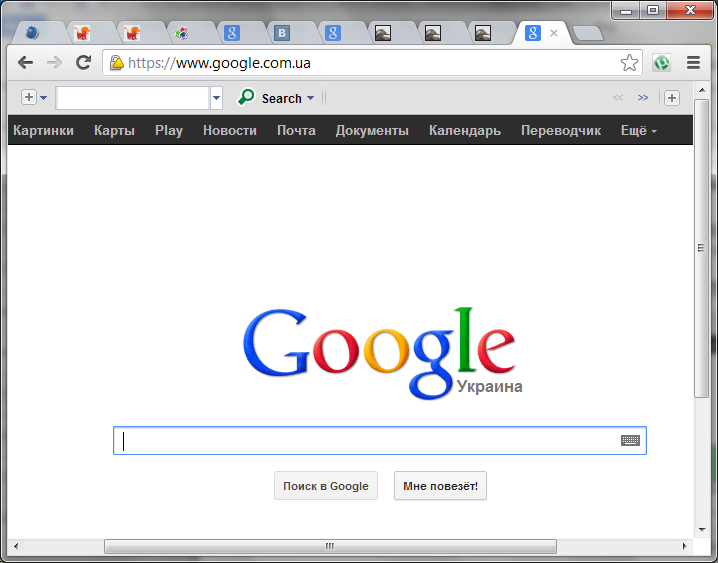This screenshot has height=563, width=718.
Task: Click the horizontal scrollbar thumb
Action: [330, 546]
